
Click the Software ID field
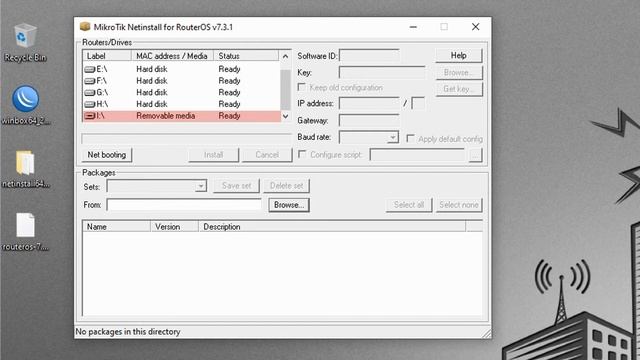369,56
